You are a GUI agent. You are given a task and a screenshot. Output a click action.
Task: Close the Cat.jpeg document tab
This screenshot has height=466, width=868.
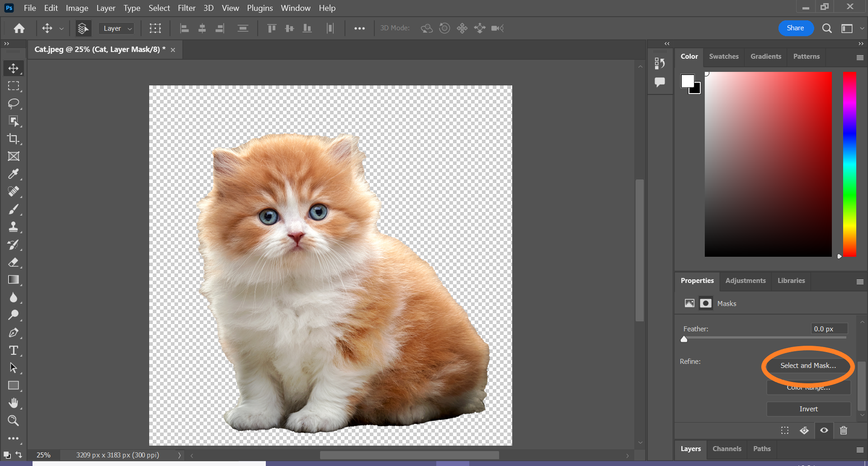173,50
